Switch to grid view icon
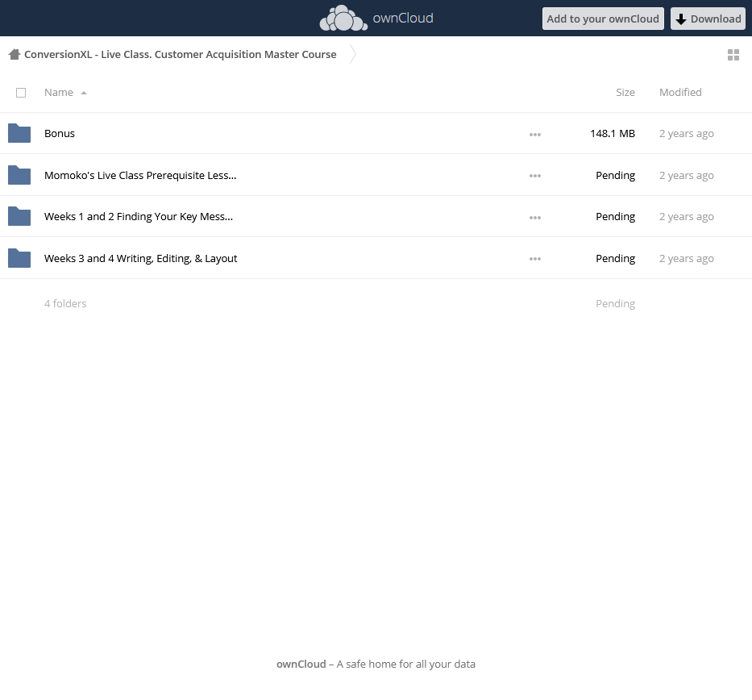 [x=733, y=55]
